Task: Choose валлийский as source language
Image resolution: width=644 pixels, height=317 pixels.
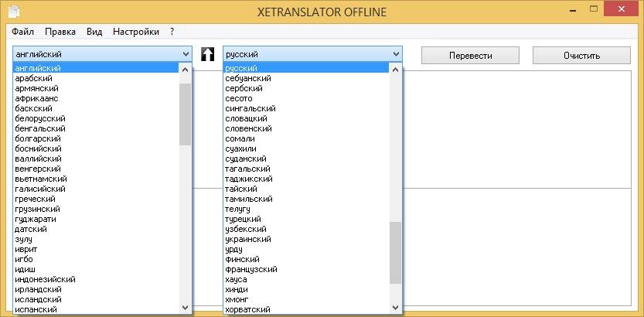Action: point(96,159)
